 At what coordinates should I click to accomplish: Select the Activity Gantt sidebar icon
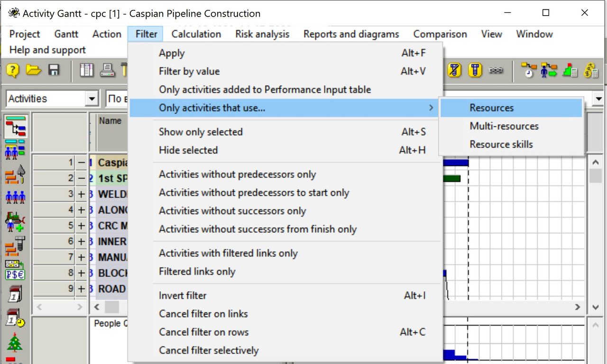tap(16, 127)
